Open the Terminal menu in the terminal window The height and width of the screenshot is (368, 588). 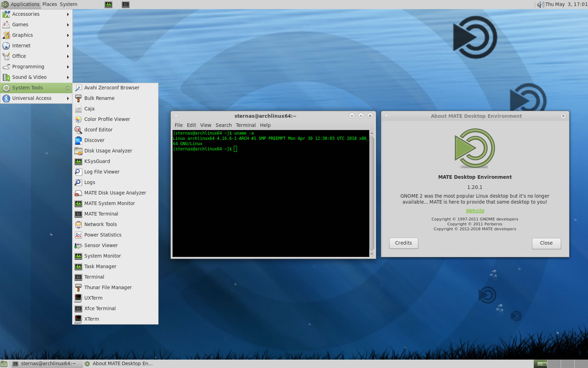[x=246, y=125]
